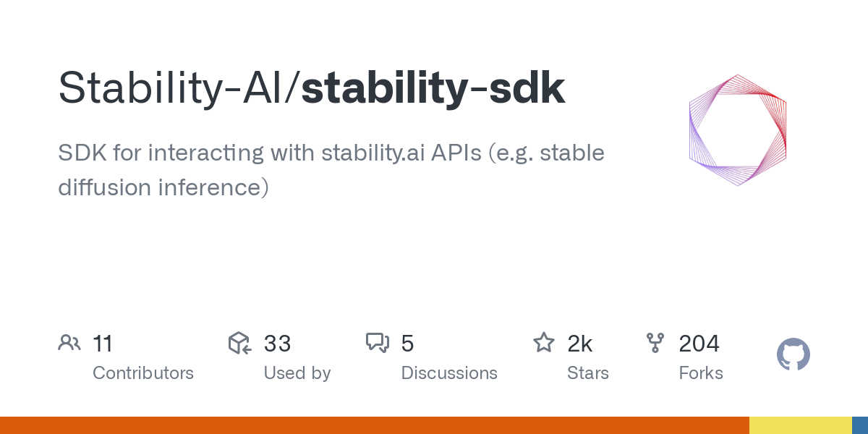This screenshot has height=434, width=868.
Task: Open the Discussions label
Action: 449,373
